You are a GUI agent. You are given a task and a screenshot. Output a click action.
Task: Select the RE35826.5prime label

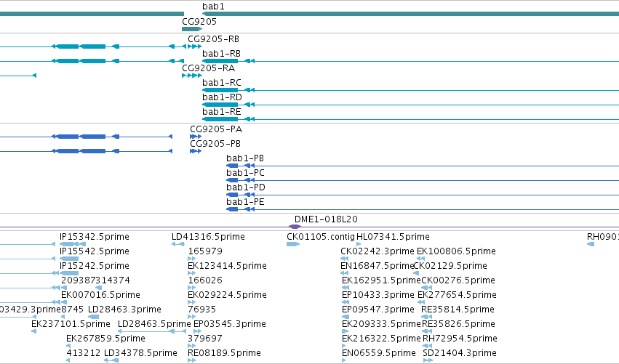[x=459, y=325]
